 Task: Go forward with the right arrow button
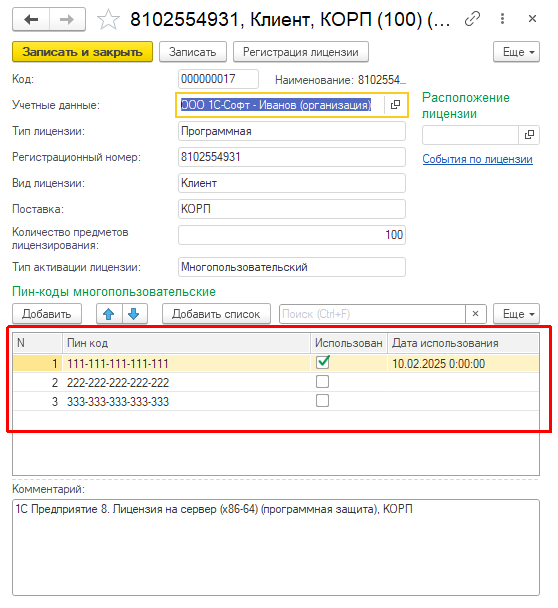pyautogui.click(x=67, y=19)
